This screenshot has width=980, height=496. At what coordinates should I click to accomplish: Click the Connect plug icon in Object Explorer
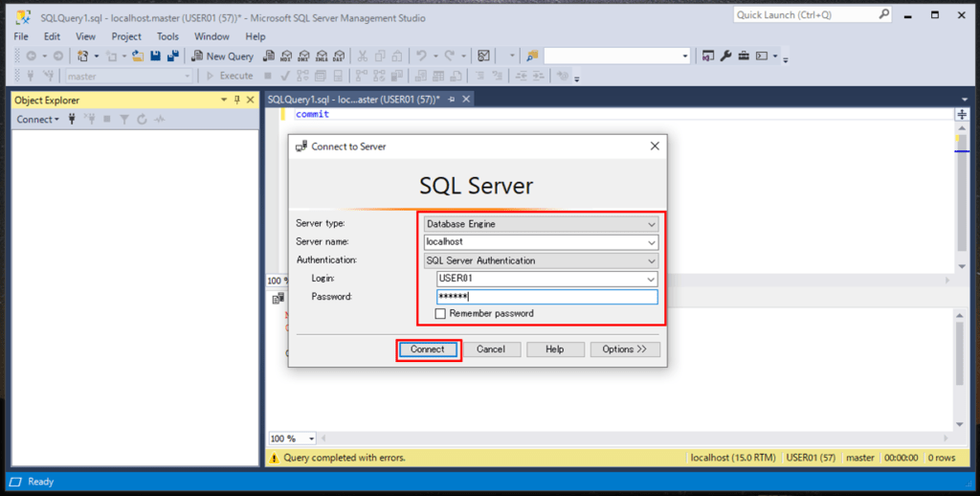tap(72, 119)
